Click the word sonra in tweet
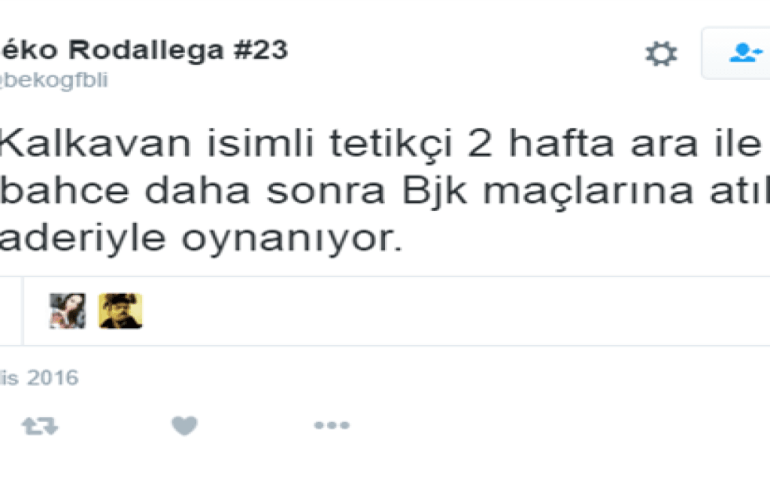Screen dimensions: 770x485 [x=326, y=192]
